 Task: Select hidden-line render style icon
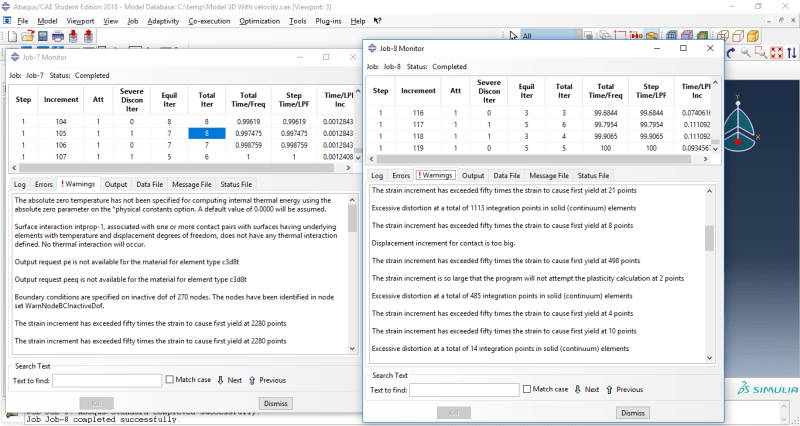(x=738, y=36)
